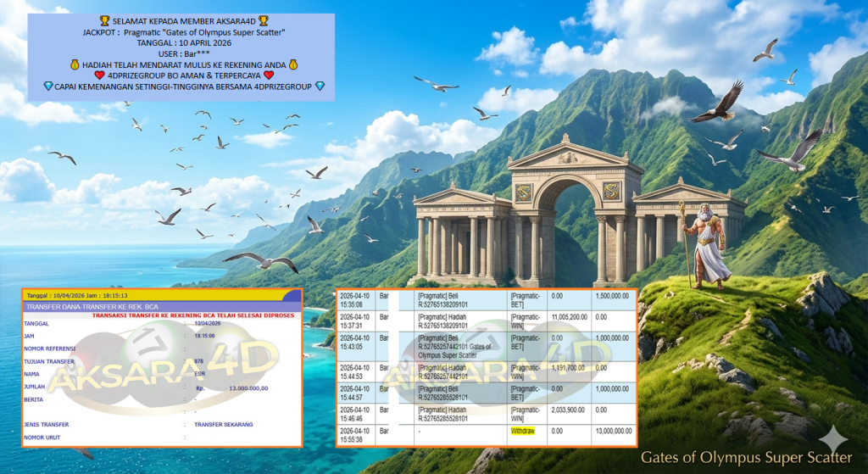Click the TRANSFER DANA-TRANSFER KE REK. BCA title
This screenshot has width=868, height=474.
[92, 306]
